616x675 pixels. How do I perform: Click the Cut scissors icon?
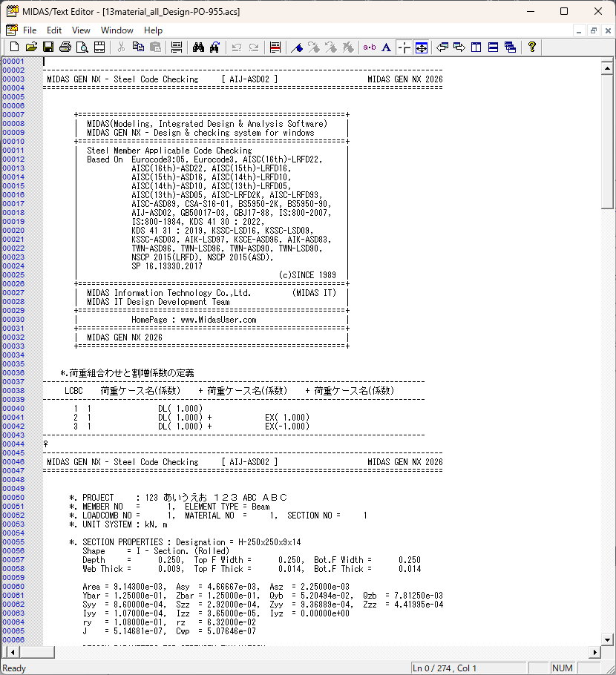pyautogui.click(x=121, y=47)
